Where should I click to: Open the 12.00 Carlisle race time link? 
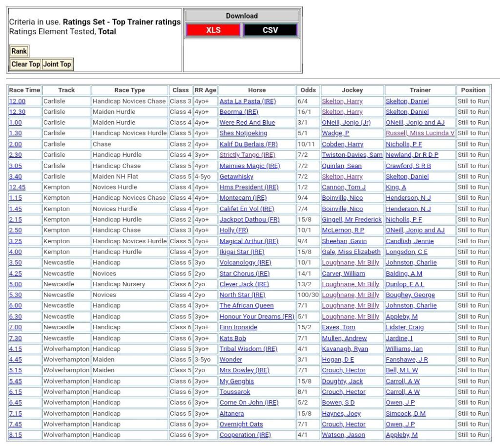(17, 101)
